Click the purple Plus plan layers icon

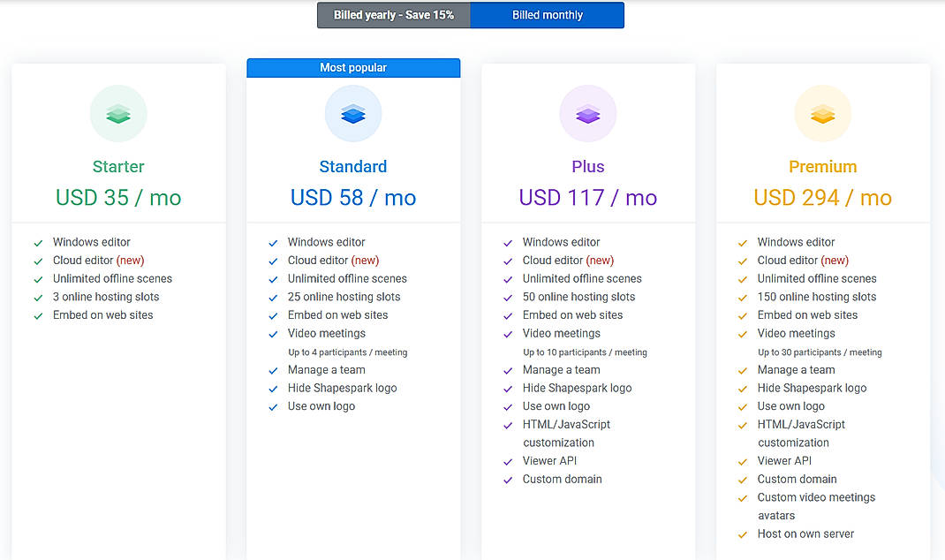click(587, 113)
